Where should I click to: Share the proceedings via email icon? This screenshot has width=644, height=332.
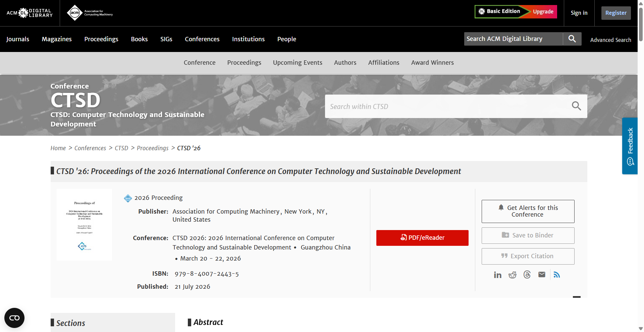pyautogui.click(x=542, y=275)
